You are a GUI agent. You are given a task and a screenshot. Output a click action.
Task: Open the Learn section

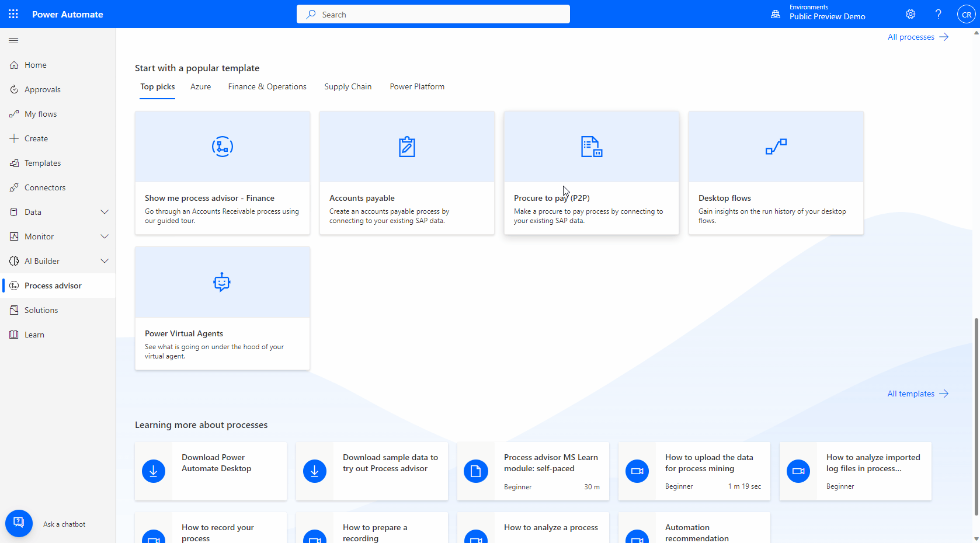point(34,334)
